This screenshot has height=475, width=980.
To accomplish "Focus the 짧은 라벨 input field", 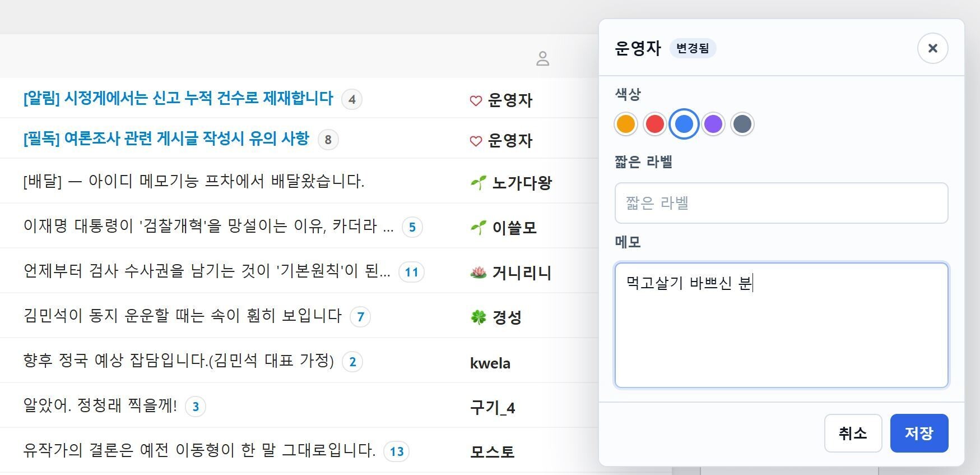I will [x=781, y=203].
